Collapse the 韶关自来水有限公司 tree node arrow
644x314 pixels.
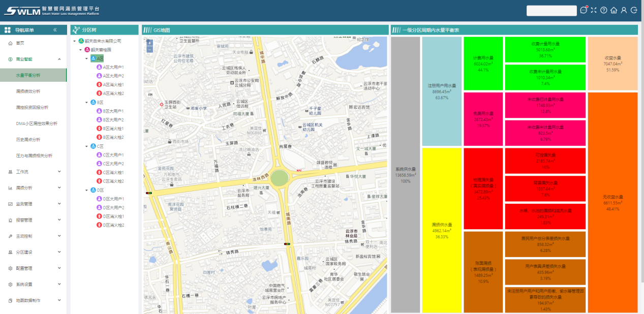tap(74, 41)
